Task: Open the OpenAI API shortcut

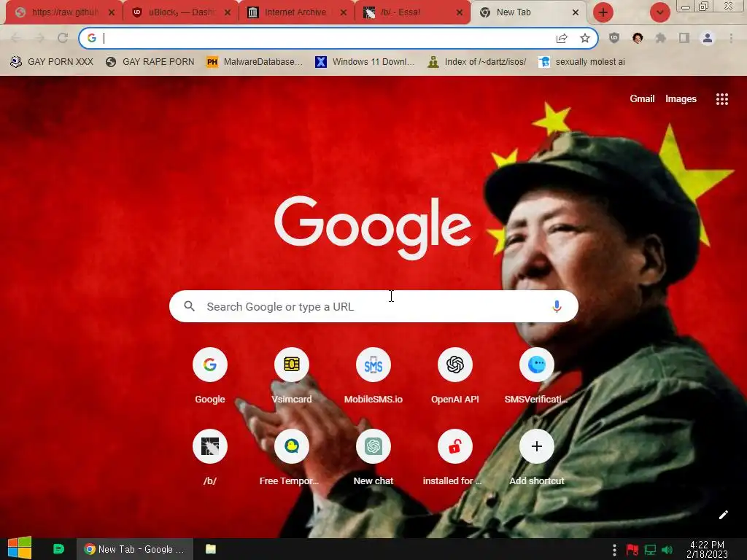Action: pos(455,365)
